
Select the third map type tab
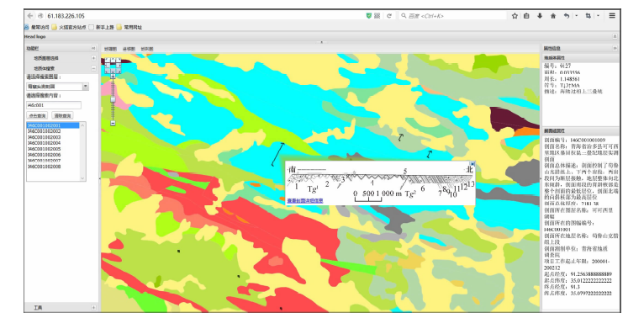147,49
